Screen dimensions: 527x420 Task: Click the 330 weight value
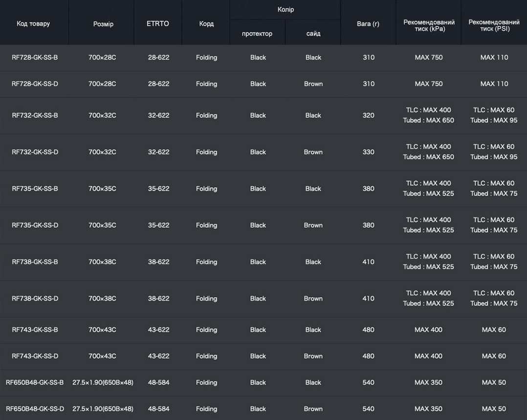(369, 152)
